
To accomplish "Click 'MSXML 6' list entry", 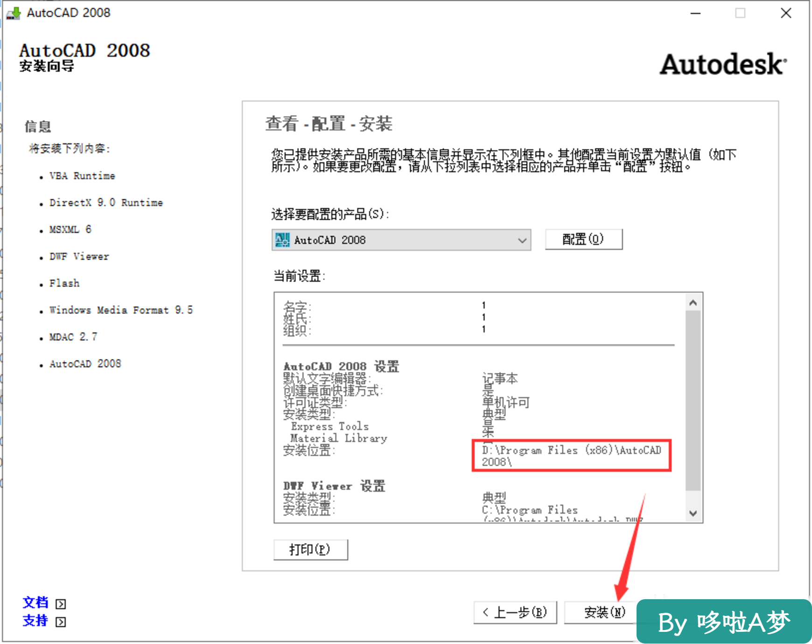I will tap(70, 230).
